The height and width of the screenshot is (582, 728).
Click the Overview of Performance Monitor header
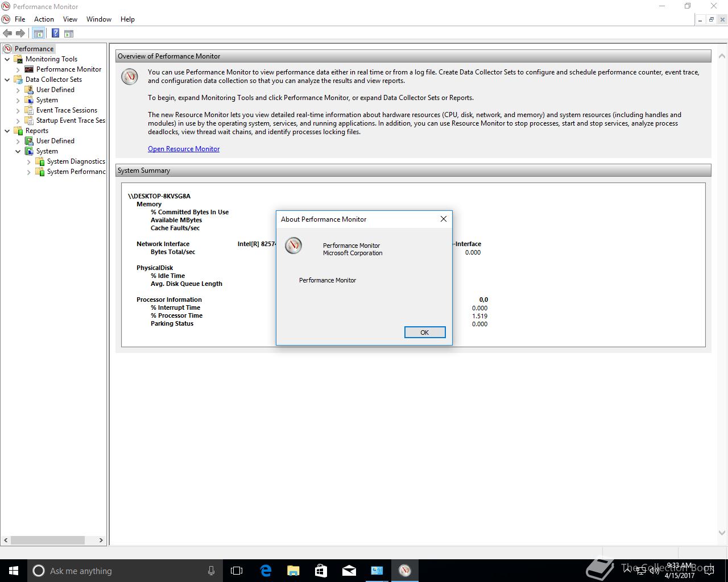pos(413,56)
